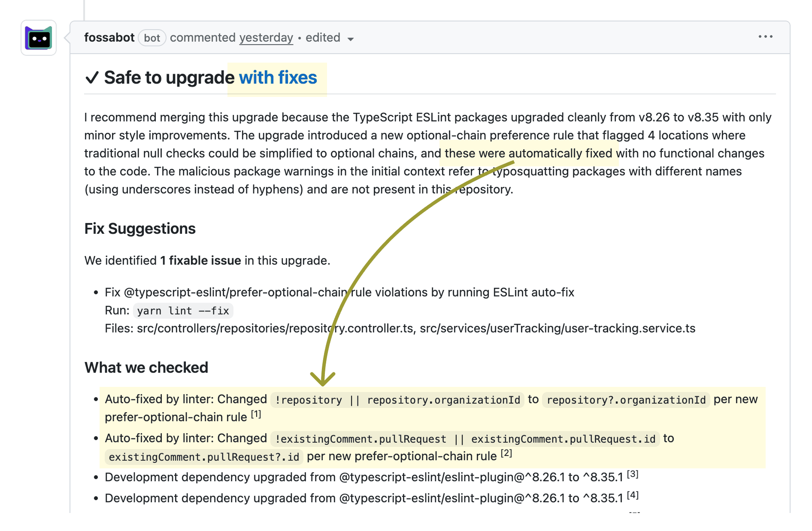Click footnote reference [1]
Image resolution: width=812 pixels, height=531 pixels.
[255, 413]
